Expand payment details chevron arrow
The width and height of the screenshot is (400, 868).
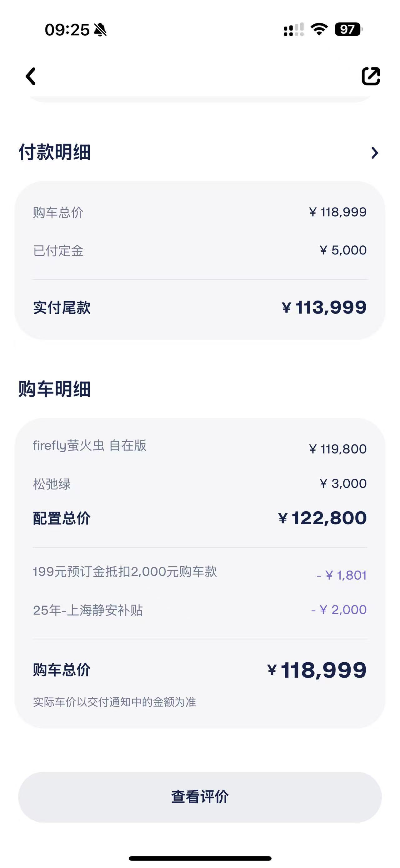374,153
